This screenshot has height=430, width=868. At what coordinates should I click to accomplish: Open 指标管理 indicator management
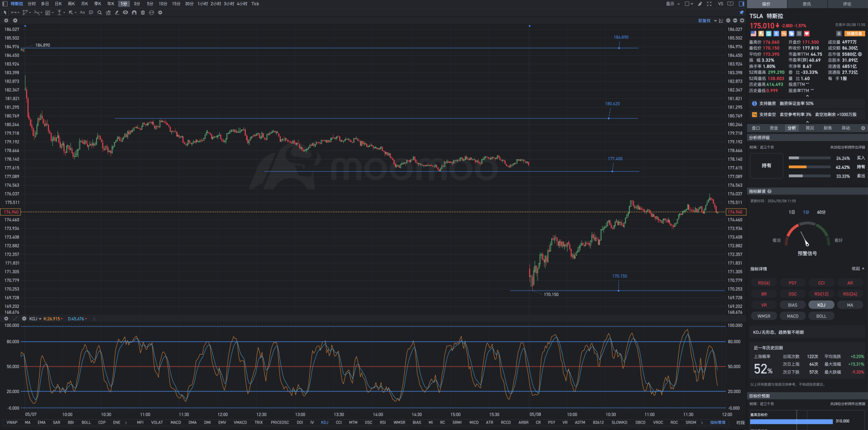(x=718, y=422)
